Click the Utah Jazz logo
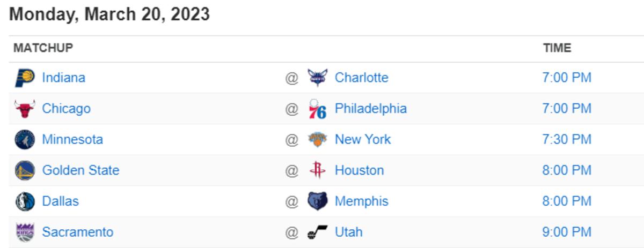The height and width of the screenshot is (248, 644). (318, 232)
